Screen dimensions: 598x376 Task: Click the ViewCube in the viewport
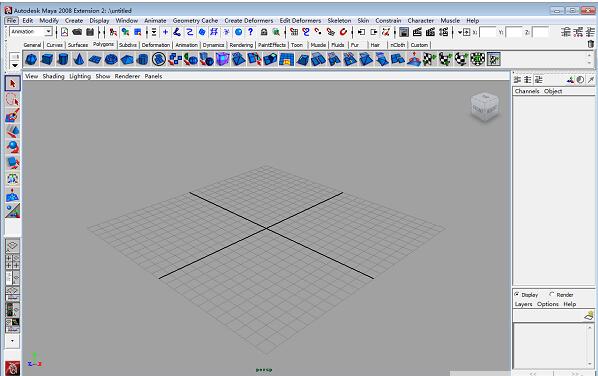click(x=484, y=107)
